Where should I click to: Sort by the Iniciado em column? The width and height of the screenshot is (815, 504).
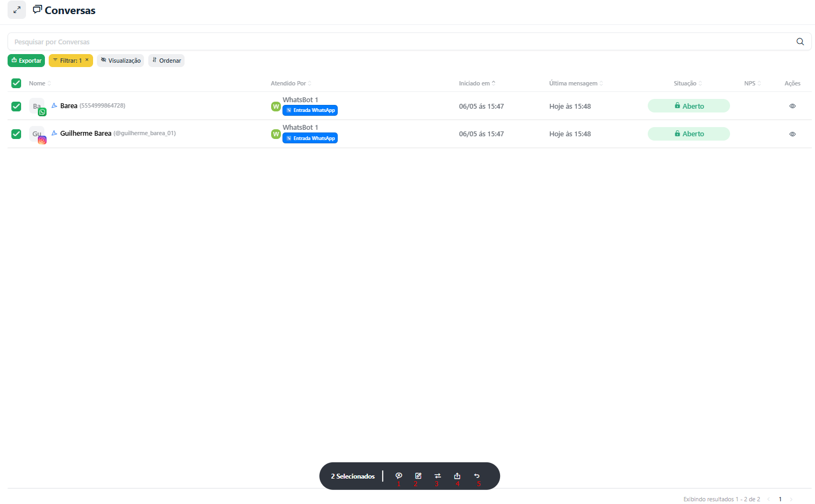(x=477, y=83)
